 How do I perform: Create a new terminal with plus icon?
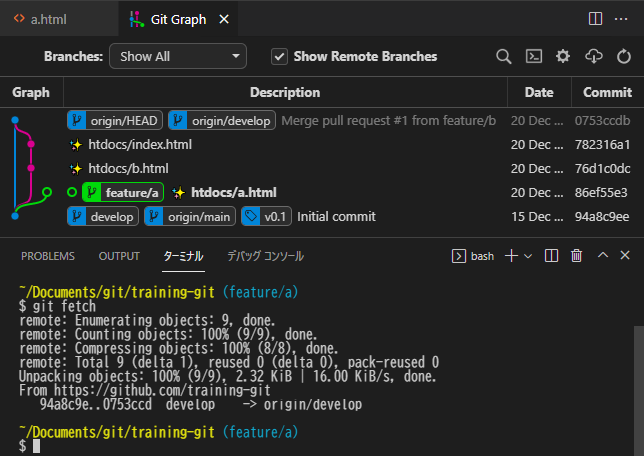tap(511, 256)
